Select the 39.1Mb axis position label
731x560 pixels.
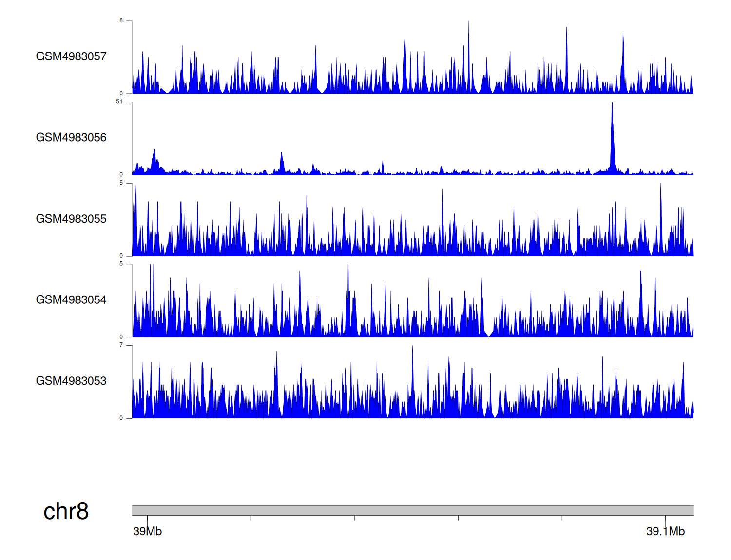click(665, 531)
